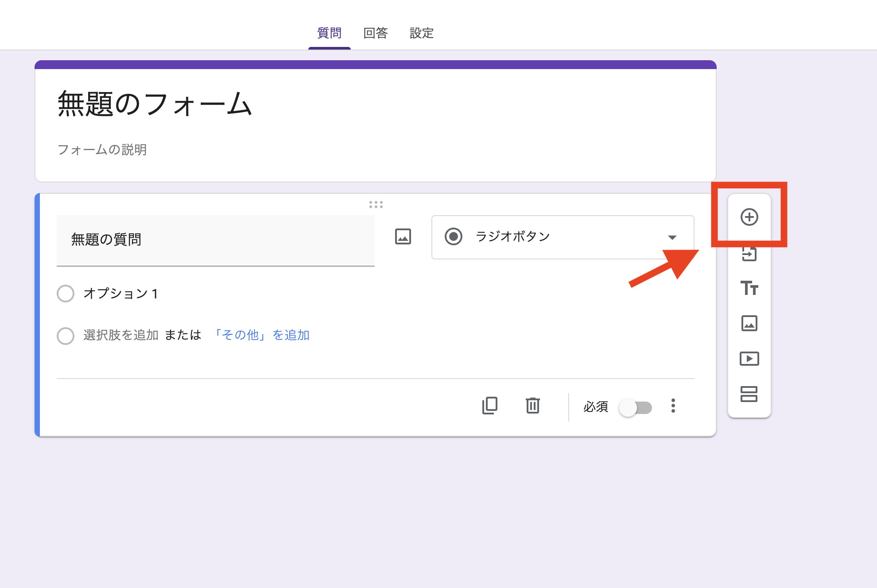The width and height of the screenshot is (877, 588).
Task: Toggle the 必須 required switch
Action: [x=636, y=407]
